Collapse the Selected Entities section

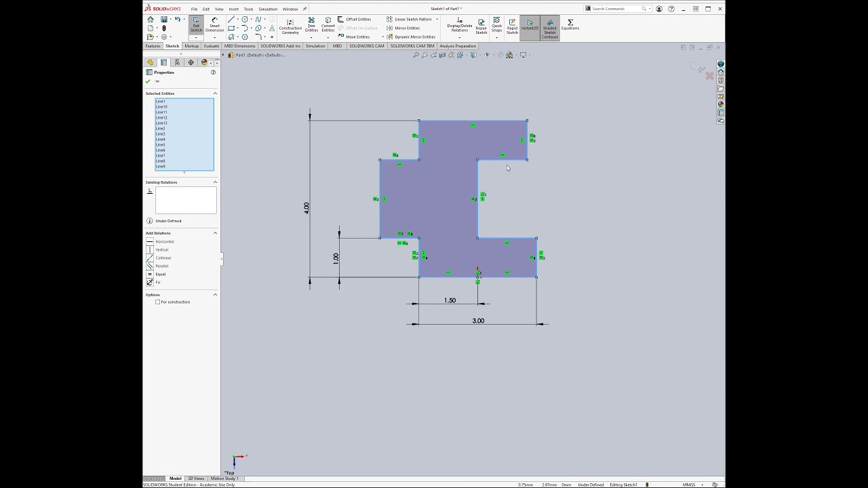coord(215,94)
